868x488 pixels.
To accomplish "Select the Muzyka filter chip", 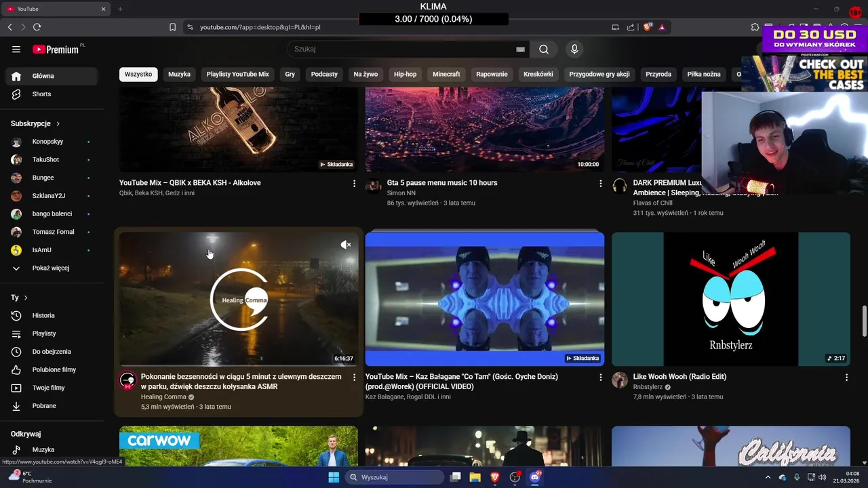I will pos(180,74).
